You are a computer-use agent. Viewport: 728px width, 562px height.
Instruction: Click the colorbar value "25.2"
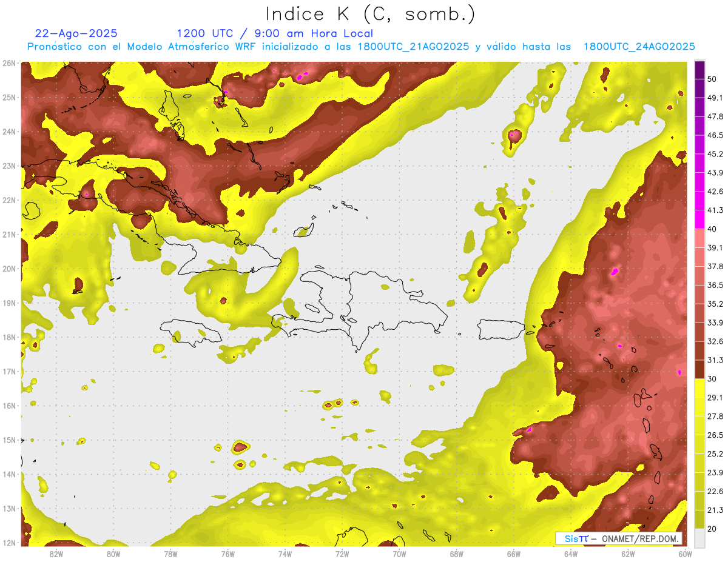715,453
